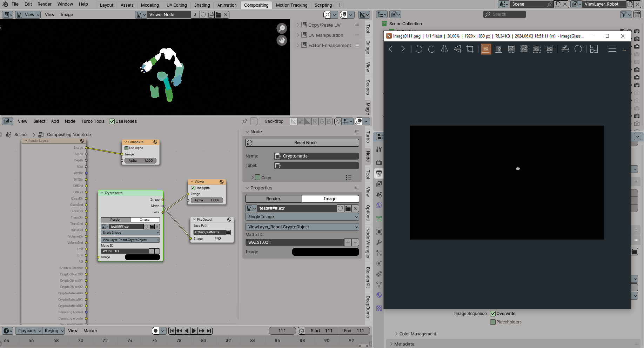This screenshot has height=348, width=644.
Task: Switch to the Shading workspace tab
Action: pyautogui.click(x=202, y=5)
